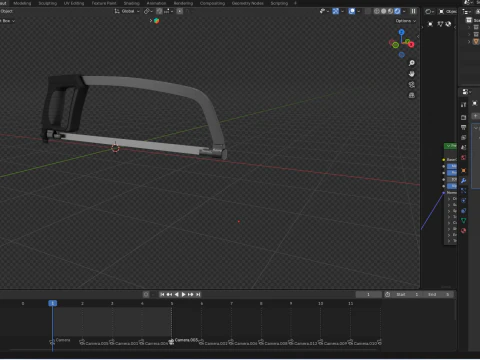Toggle proportional editing in viewport header

(x=180, y=11)
